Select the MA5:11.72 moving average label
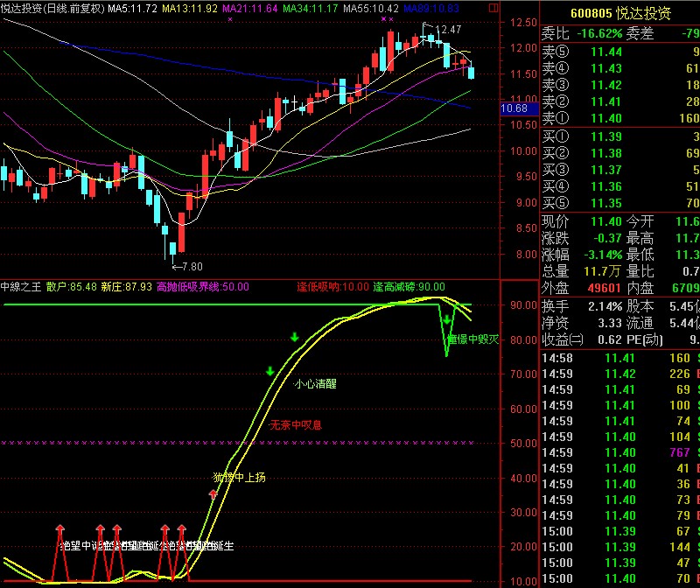 pyautogui.click(x=132, y=9)
